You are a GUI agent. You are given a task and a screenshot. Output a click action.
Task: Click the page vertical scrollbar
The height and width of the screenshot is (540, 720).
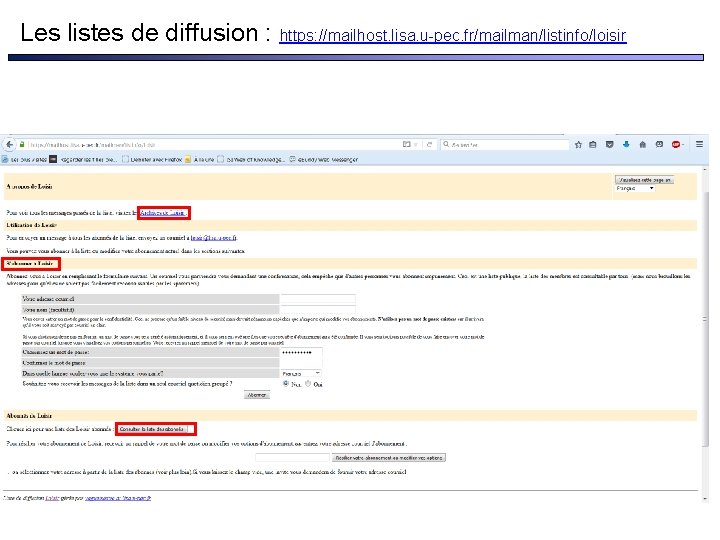705,319
